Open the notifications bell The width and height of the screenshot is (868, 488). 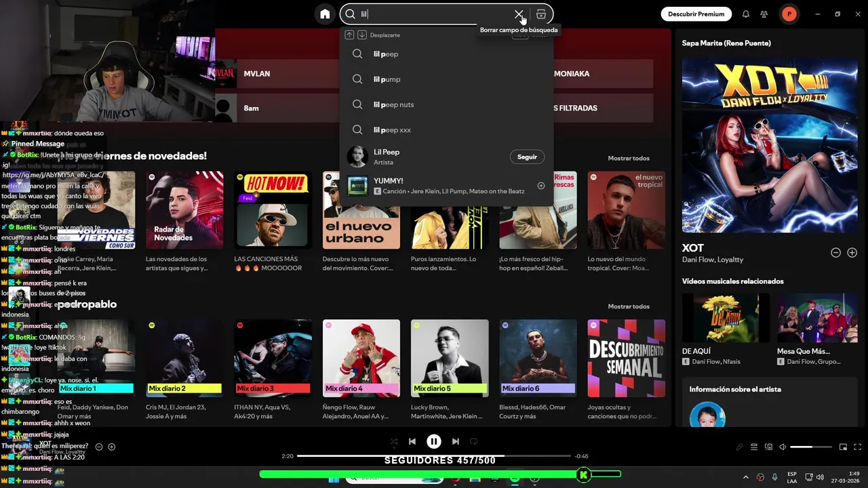pyautogui.click(x=746, y=14)
